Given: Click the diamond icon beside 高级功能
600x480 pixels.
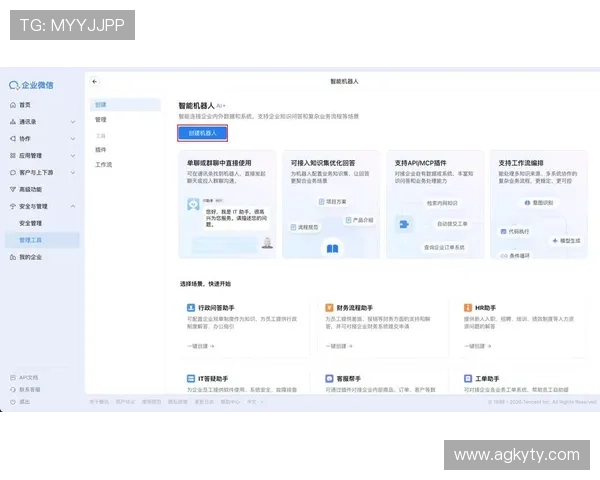Looking at the screenshot, I should [13, 189].
